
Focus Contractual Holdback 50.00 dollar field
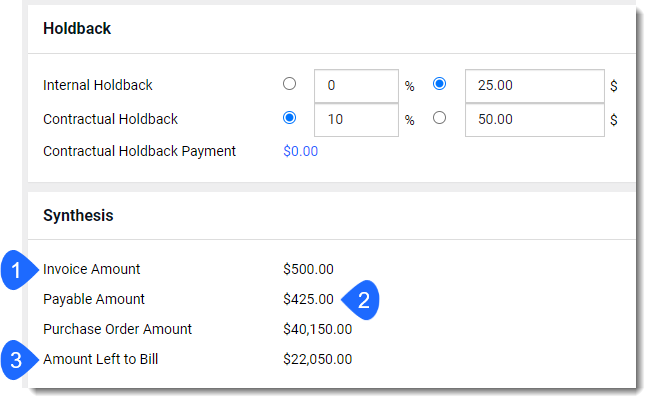tap(535, 120)
